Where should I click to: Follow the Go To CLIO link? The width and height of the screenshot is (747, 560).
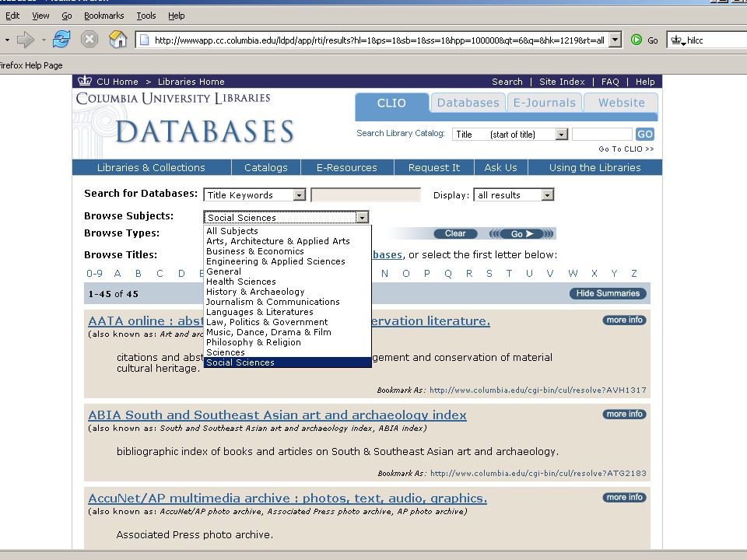click(x=626, y=149)
